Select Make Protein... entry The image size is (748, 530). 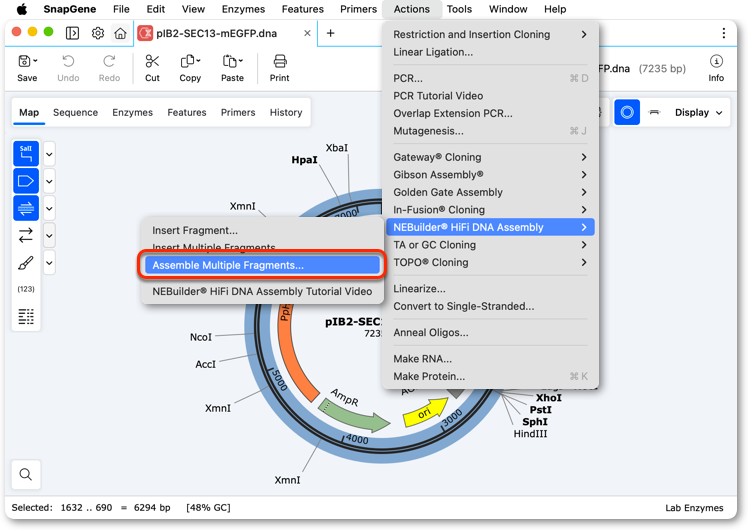[490, 376]
